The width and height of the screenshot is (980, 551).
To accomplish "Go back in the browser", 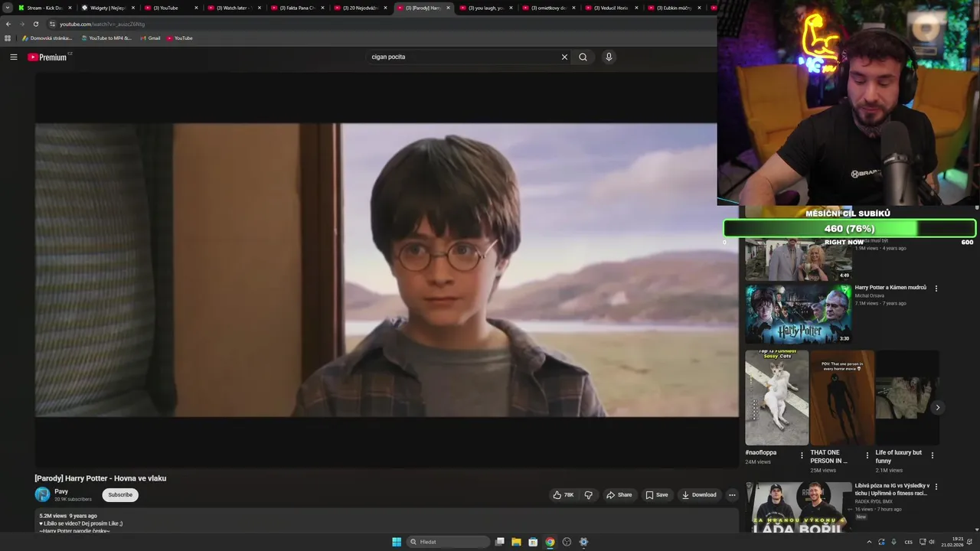I will coord(8,24).
